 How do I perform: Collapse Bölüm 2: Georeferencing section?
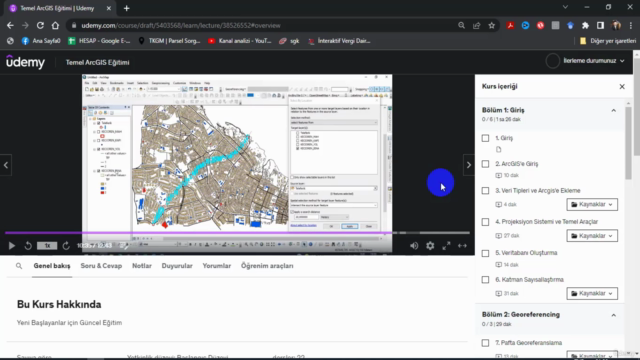(x=613, y=315)
